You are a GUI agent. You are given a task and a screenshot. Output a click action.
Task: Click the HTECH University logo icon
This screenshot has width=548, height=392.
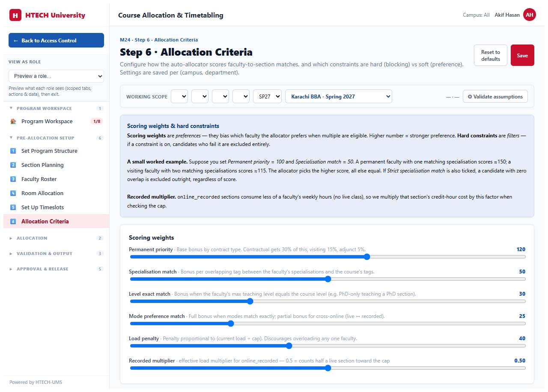(x=15, y=15)
